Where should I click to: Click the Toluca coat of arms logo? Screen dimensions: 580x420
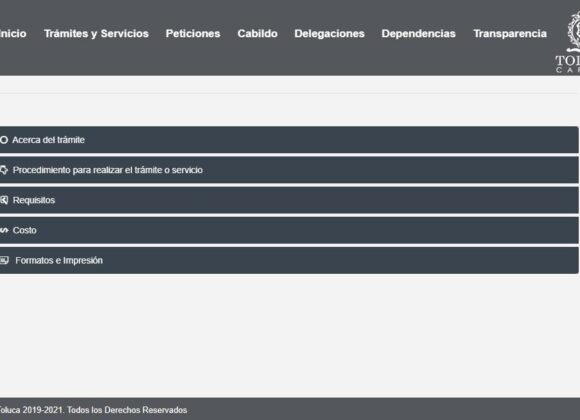click(574, 31)
